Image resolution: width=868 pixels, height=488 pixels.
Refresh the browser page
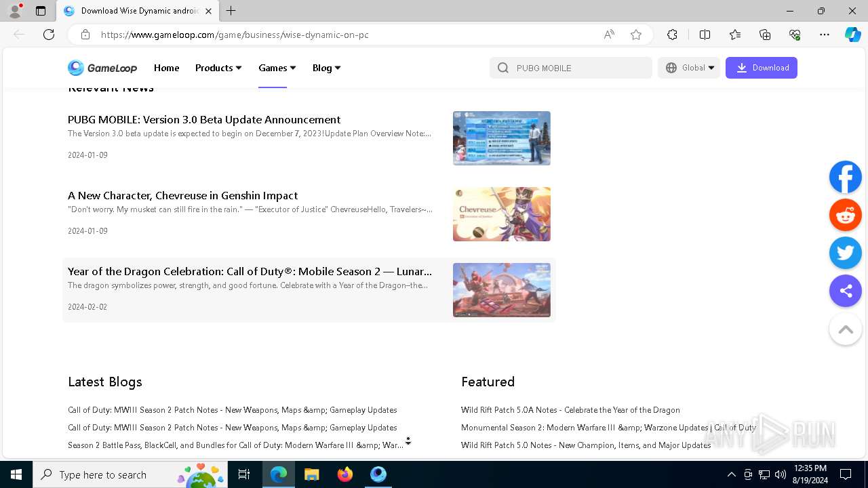click(x=49, y=35)
